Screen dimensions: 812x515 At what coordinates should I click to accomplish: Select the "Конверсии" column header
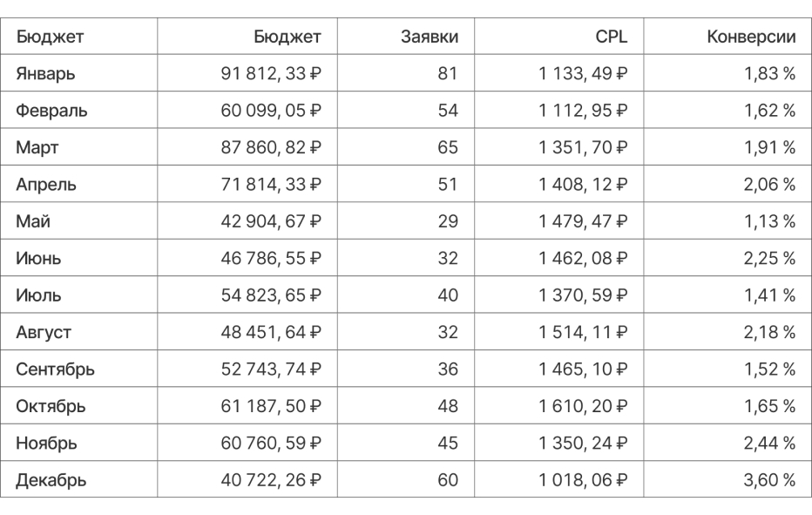[x=753, y=37]
